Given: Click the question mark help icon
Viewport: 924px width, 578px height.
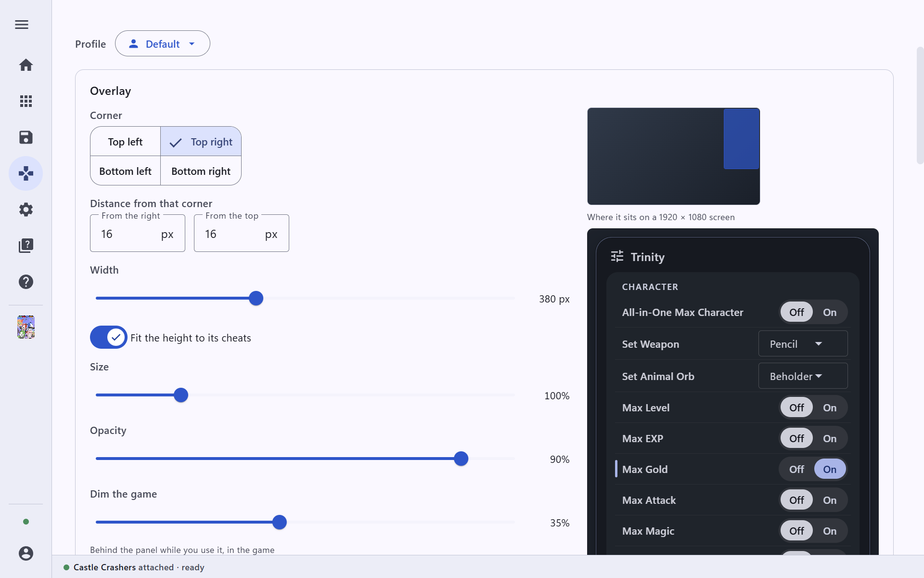Looking at the screenshot, I should 26,282.
